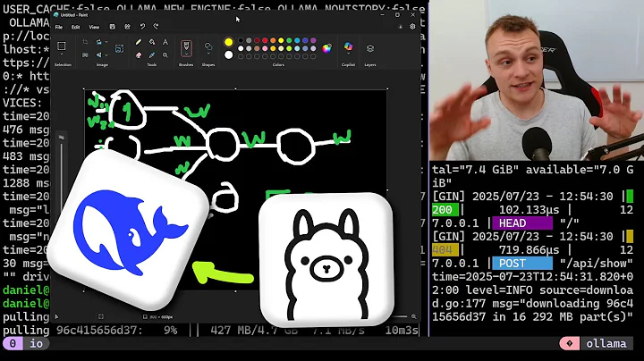This screenshot has height=361, width=644.
Task: Click the purple "HEAD" label in terminal
Action: pyautogui.click(x=522, y=223)
